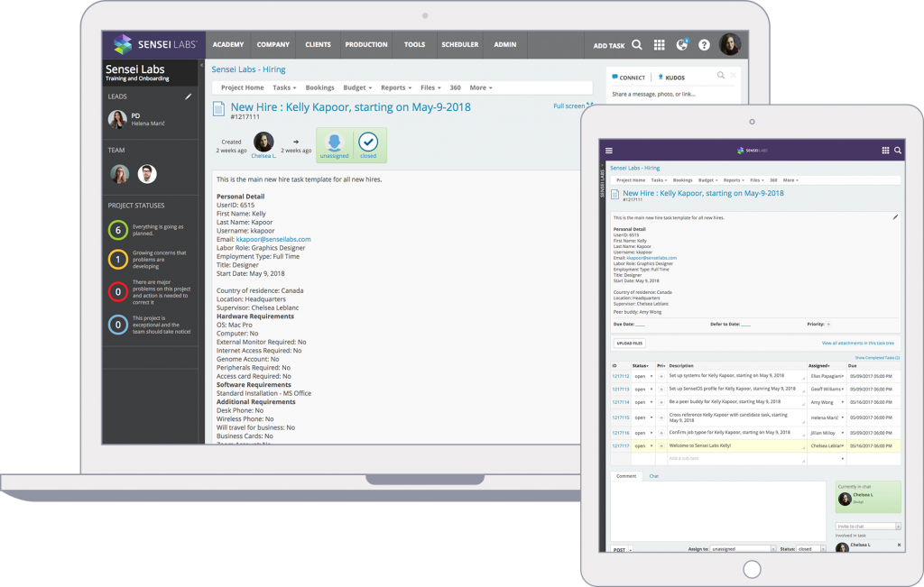Open the apps grid on tablet

[x=885, y=151]
